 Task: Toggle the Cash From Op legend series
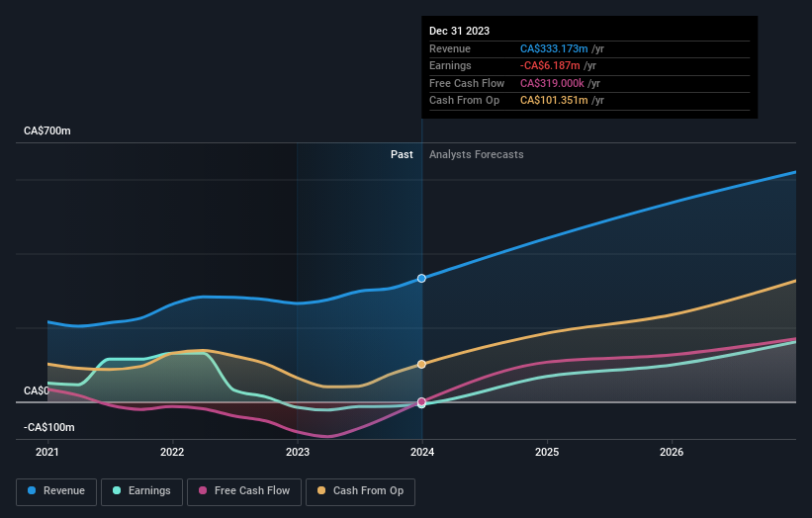coord(360,491)
